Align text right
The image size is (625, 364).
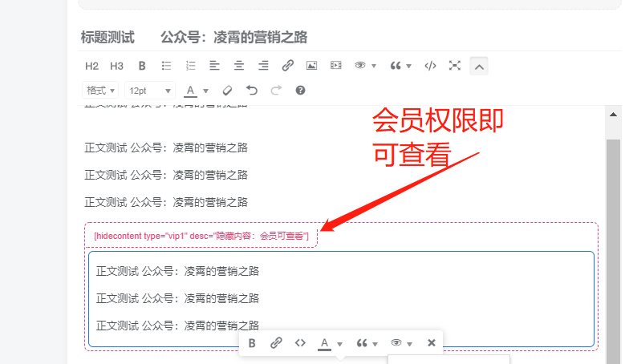(263, 66)
